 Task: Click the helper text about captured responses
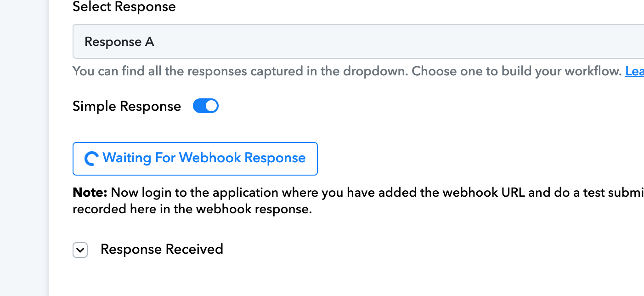pos(347,71)
